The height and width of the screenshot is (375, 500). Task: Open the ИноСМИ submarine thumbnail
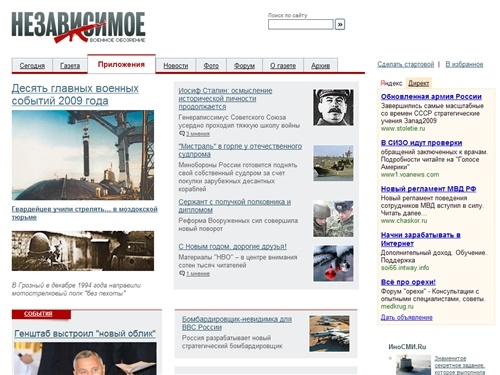point(413,365)
